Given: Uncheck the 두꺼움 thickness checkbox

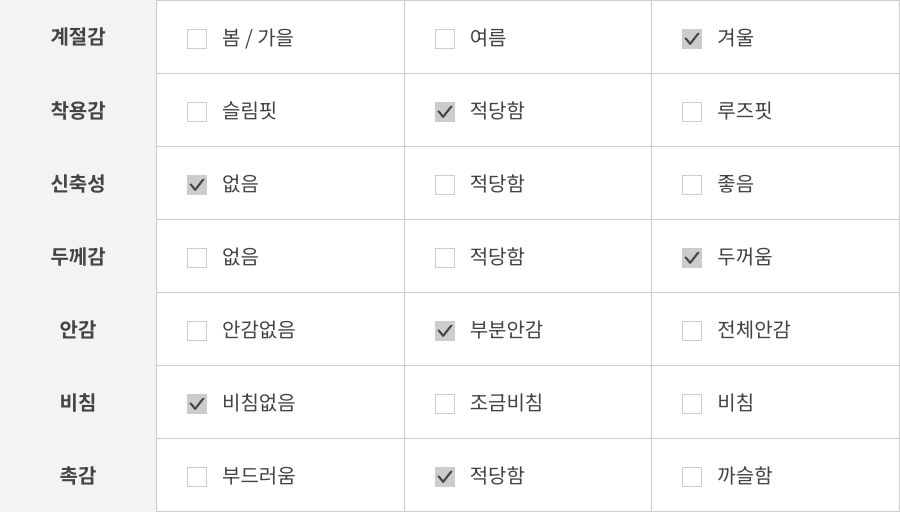Looking at the screenshot, I should coord(692,258).
